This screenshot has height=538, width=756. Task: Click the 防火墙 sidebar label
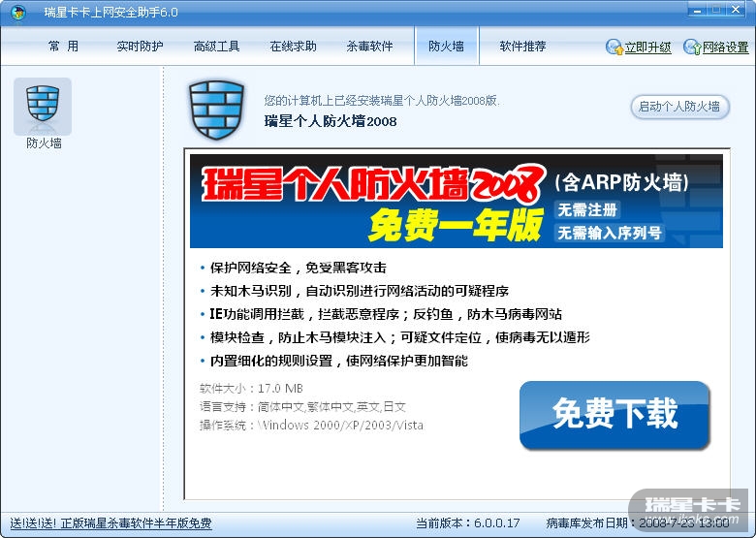tap(44, 143)
